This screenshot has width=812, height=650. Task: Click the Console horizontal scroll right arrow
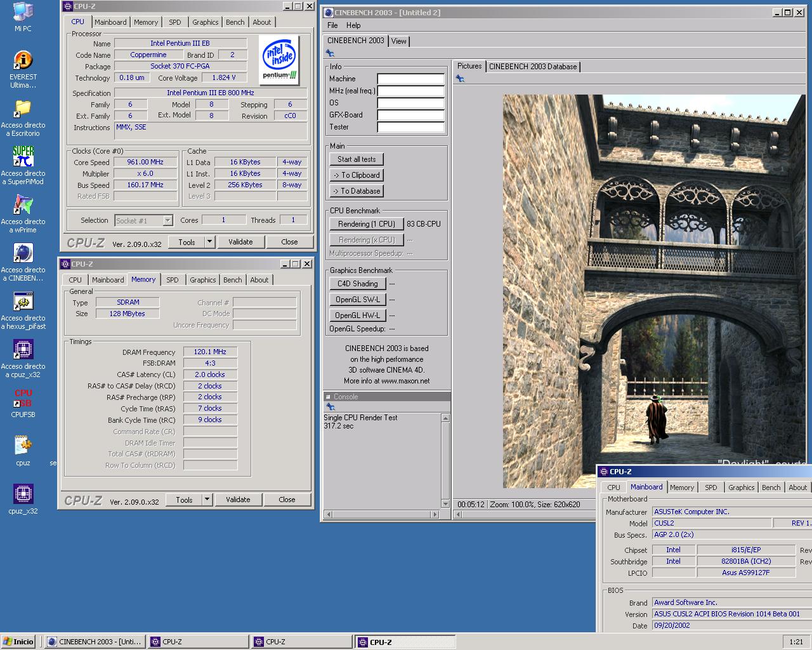click(x=436, y=514)
